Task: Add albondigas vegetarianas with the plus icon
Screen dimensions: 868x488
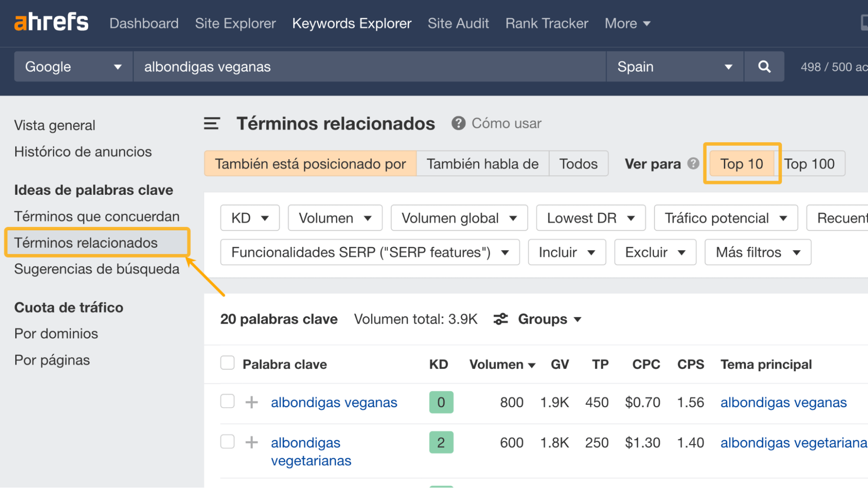Action: (x=251, y=442)
